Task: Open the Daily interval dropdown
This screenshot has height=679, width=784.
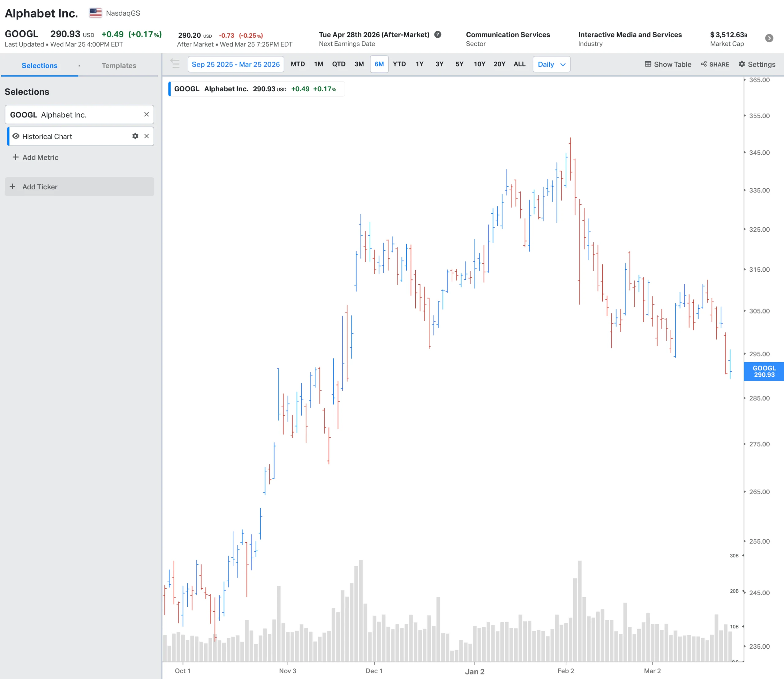Action: coord(551,64)
